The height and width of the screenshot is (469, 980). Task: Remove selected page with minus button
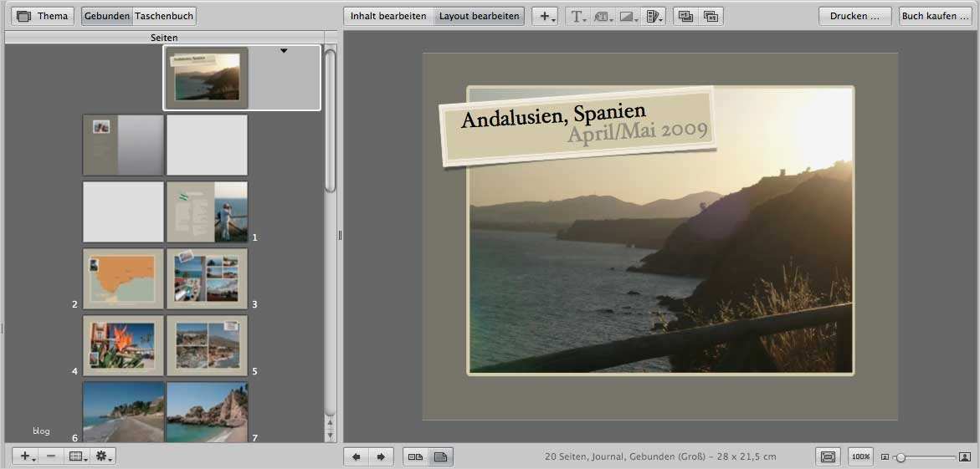coord(51,456)
